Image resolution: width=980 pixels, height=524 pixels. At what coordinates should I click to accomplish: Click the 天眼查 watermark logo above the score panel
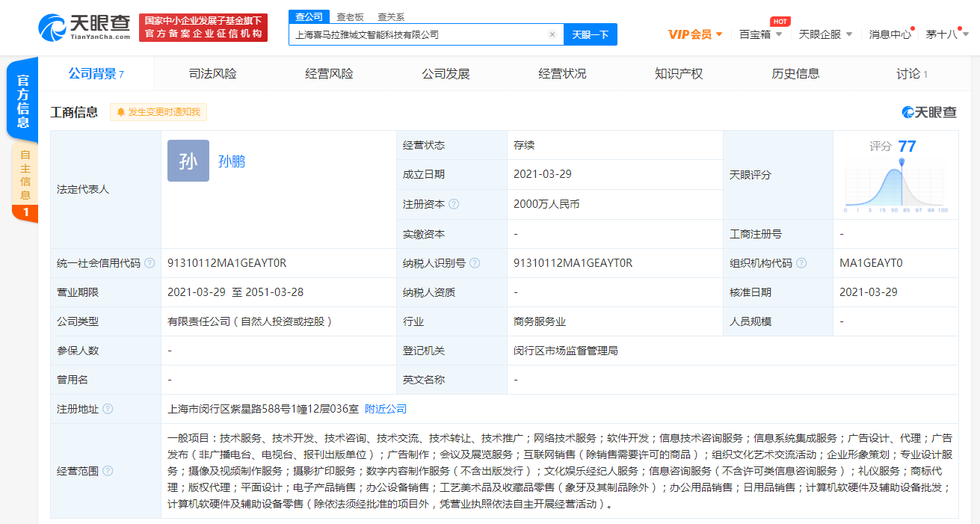[927, 111]
